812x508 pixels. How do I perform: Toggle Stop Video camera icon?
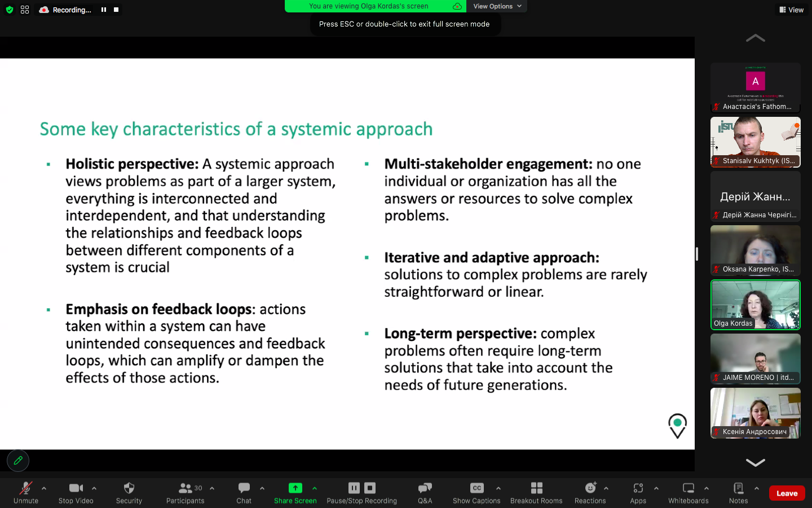[76, 488]
